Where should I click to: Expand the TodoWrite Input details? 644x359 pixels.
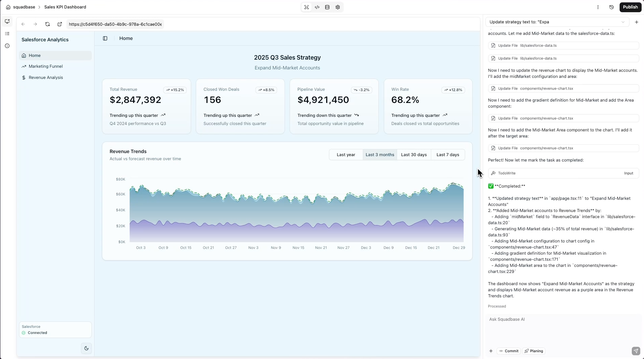[x=628, y=173]
